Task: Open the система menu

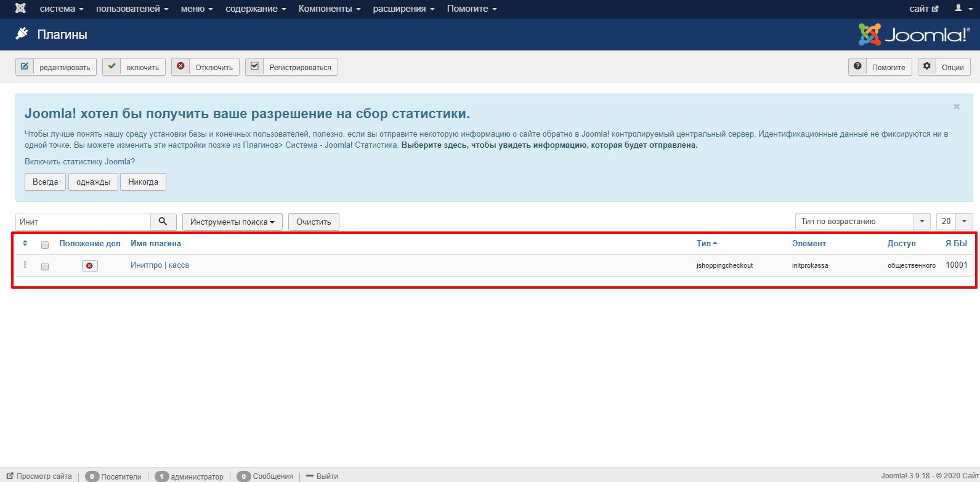Action: pyautogui.click(x=62, y=9)
